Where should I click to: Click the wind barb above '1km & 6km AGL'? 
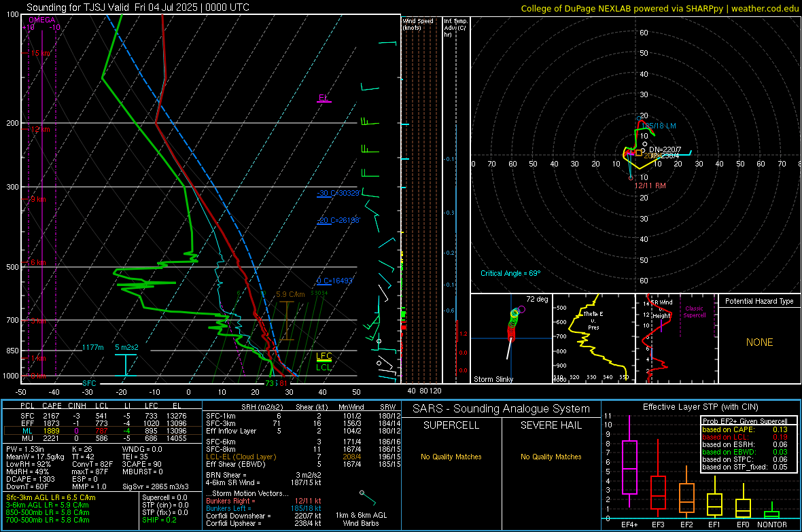click(x=368, y=498)
